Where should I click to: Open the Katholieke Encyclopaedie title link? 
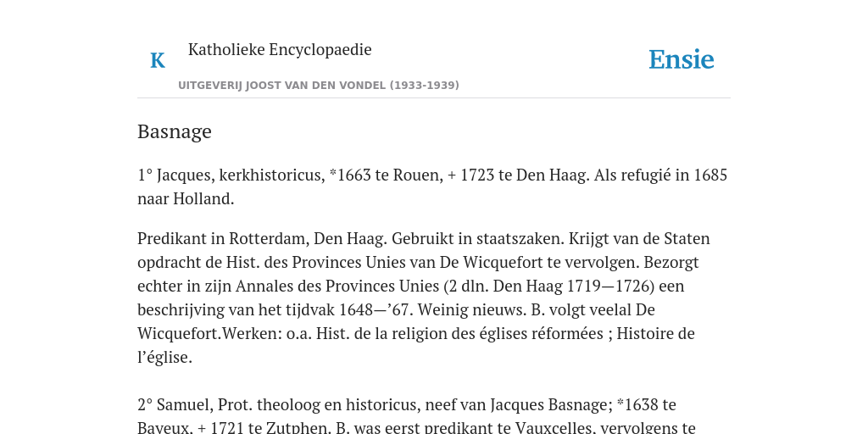(280, 49)
